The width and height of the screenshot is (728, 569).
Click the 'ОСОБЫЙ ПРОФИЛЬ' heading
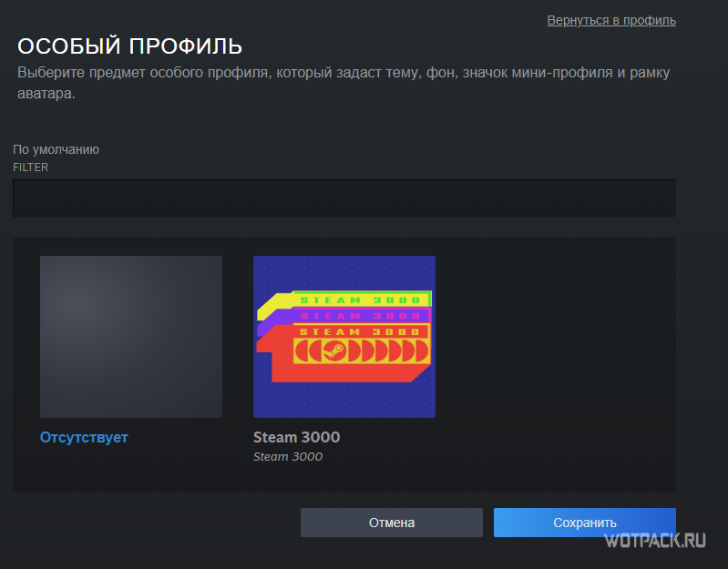pyautogui.click(x=129, y=46)
